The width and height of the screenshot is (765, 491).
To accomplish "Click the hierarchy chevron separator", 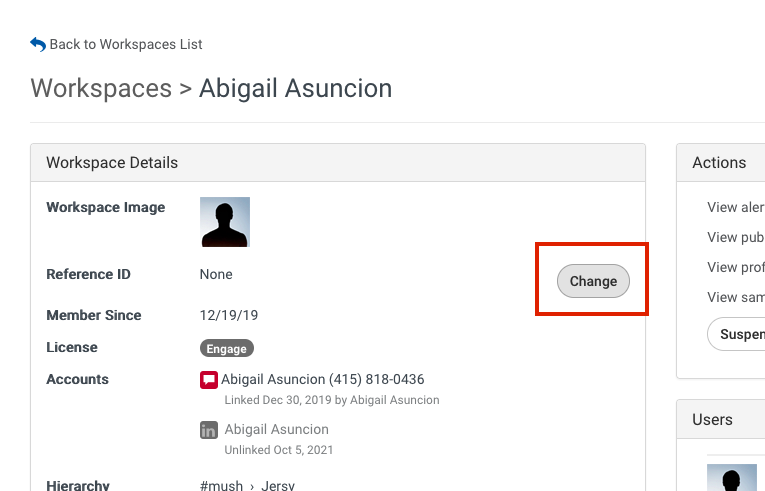I will click(252, 487).
